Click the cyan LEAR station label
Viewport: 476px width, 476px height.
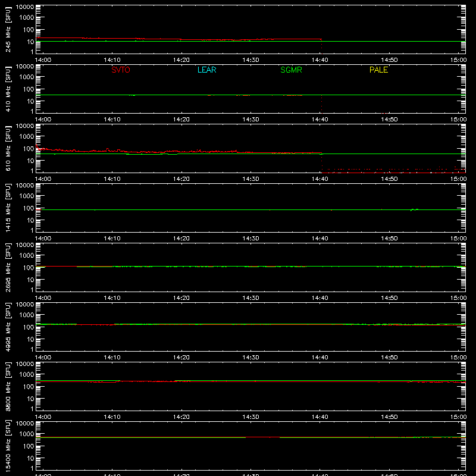pyautogui.click(x=206, y=70)
